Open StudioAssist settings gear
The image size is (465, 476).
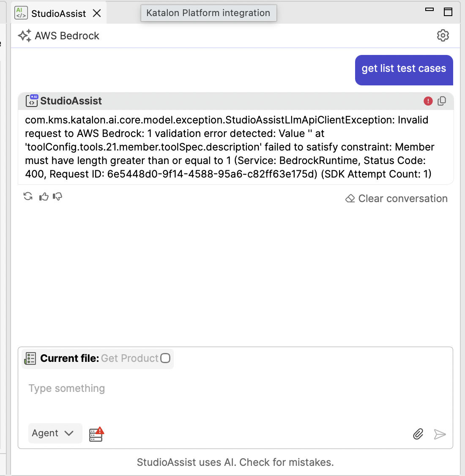click(x=443, y=36)
